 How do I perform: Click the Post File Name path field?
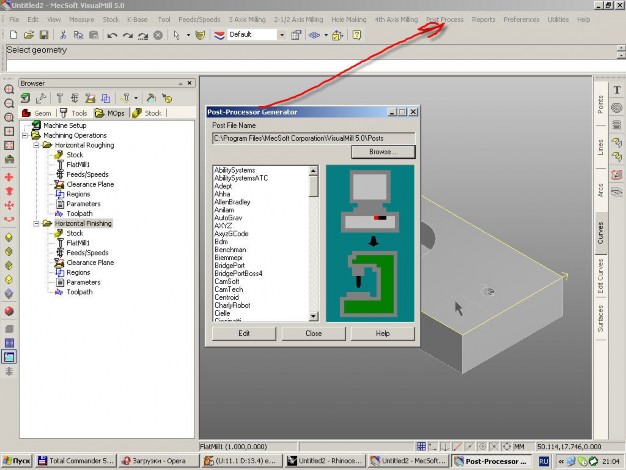[x=313, y=138]
